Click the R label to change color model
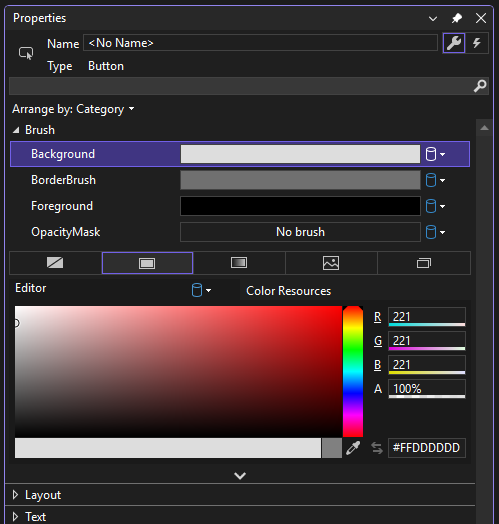Viewport: 499px width, 524px height. point(378,317)
